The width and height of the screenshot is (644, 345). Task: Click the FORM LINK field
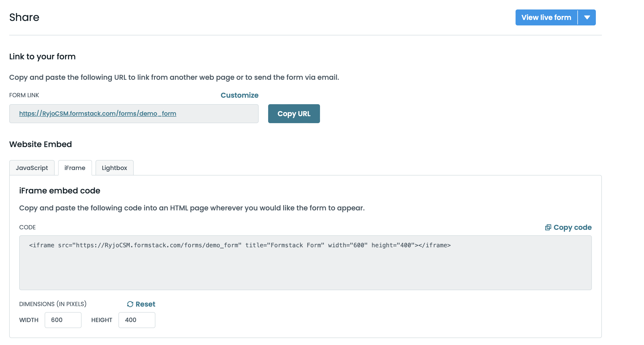133,113
